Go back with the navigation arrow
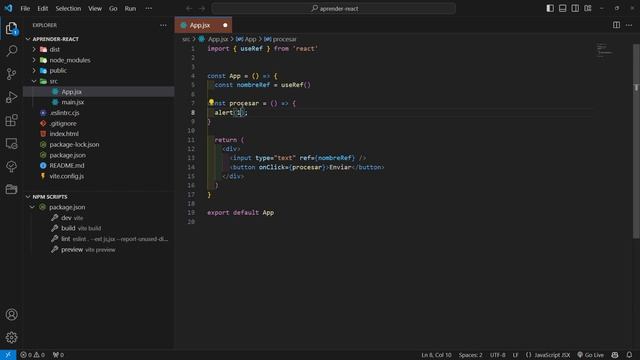The height and width of the screenshot is (360, 640). tap(189, 8)
